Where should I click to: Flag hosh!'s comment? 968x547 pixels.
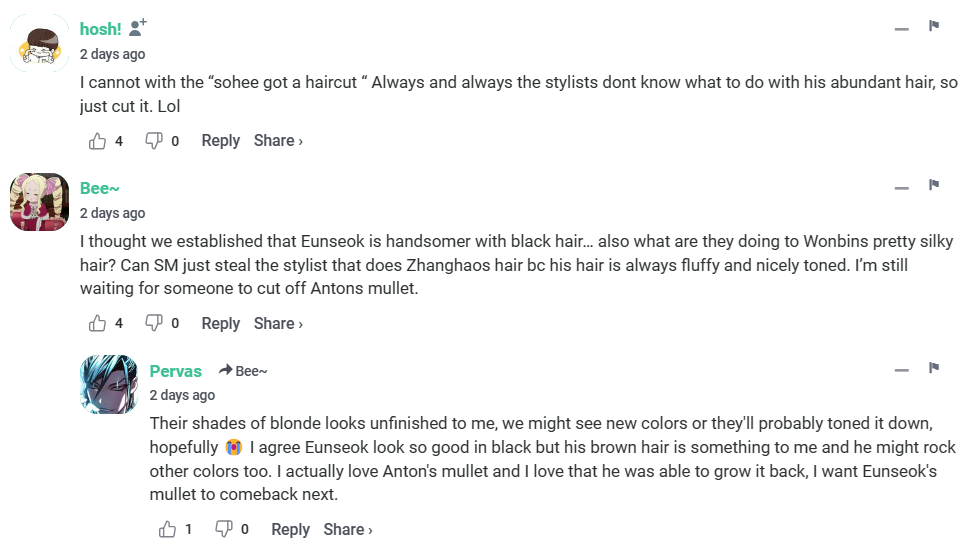tap(934, 26)
